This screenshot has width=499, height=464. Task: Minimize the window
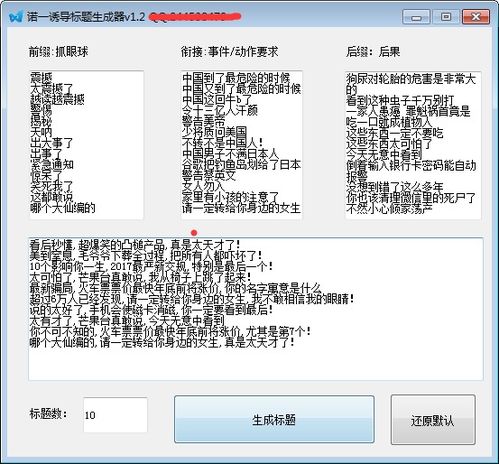pyautogui.click(x=416, y=17)
